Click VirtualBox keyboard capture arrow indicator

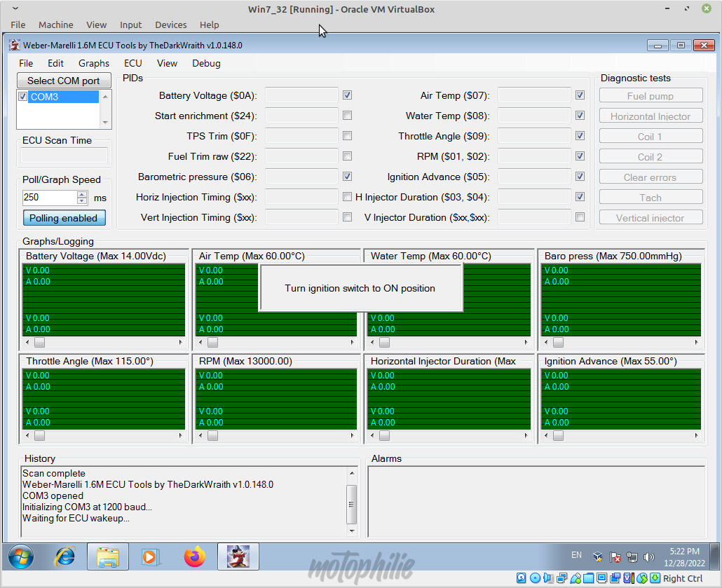[x=655, y=578]
